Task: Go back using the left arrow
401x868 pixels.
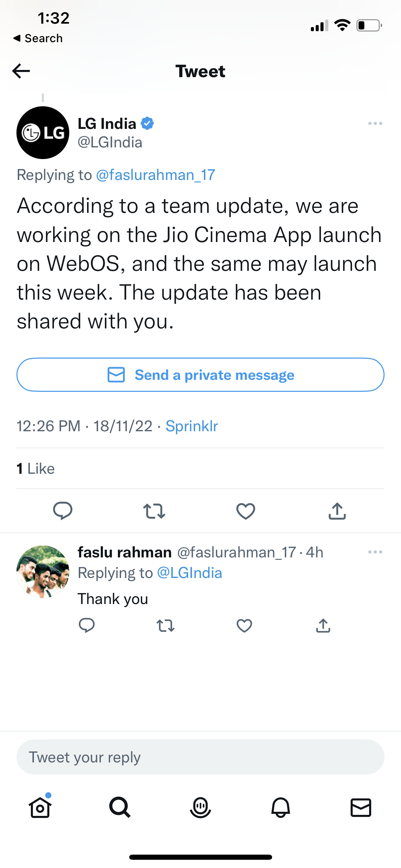Action: [x=21, y=71]
